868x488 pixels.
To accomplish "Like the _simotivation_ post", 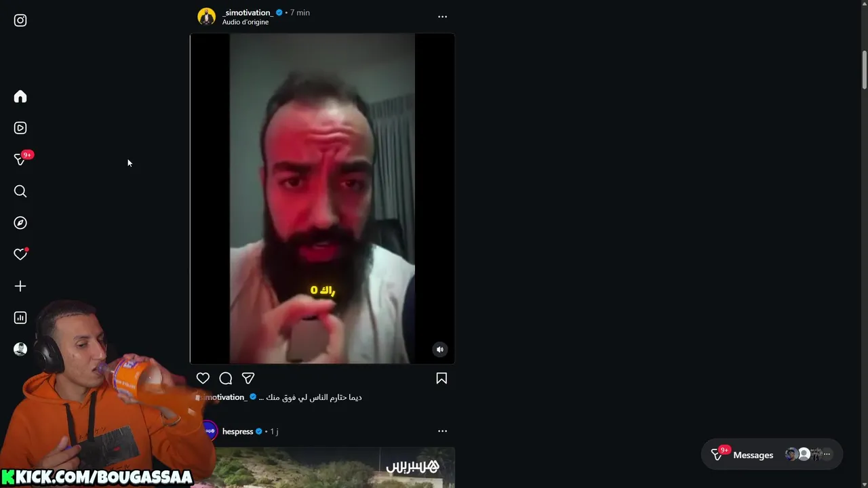I will pyautogui.click(x=203, y=378).
